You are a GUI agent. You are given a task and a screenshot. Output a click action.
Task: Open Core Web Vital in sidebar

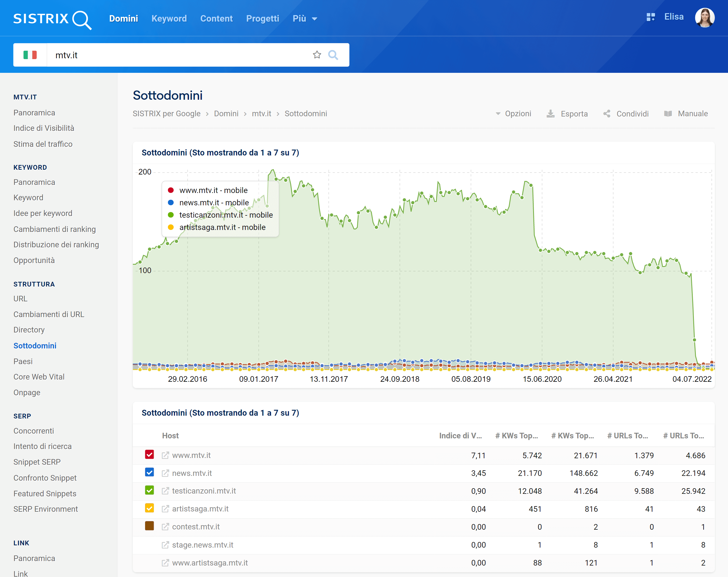(39, 377)
